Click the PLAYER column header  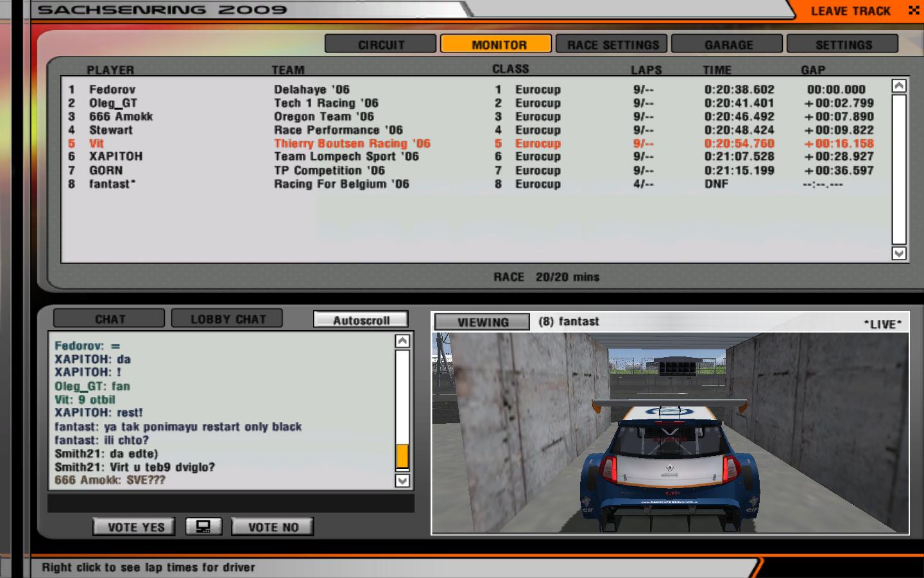click(x=110, y=69)
